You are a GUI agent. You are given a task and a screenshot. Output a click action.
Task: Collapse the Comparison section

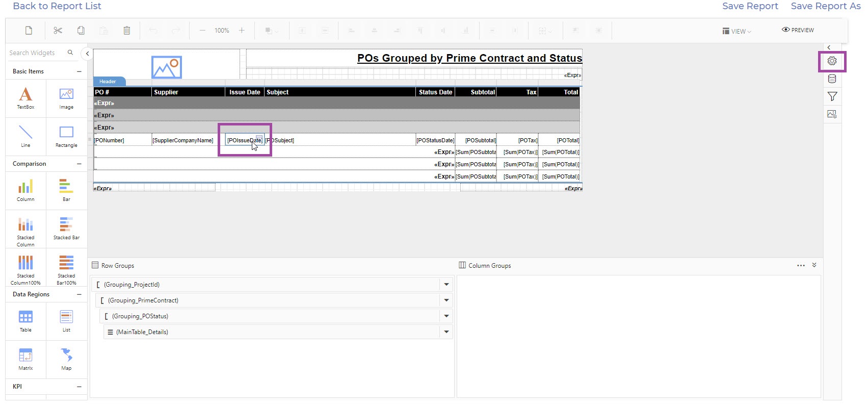click(x=79, y=164)
